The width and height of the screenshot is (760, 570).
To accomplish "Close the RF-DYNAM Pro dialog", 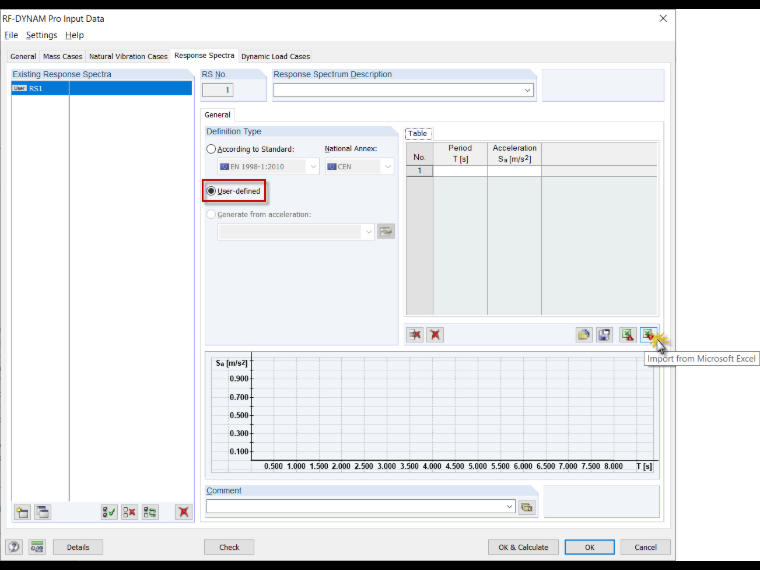I will pos(663,18).
